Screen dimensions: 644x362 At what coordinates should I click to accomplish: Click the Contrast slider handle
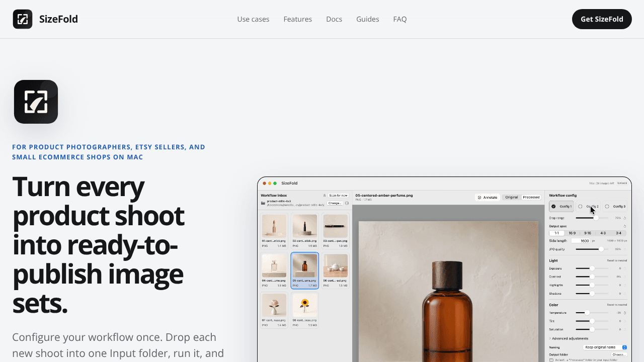click(x=592, y=277)
